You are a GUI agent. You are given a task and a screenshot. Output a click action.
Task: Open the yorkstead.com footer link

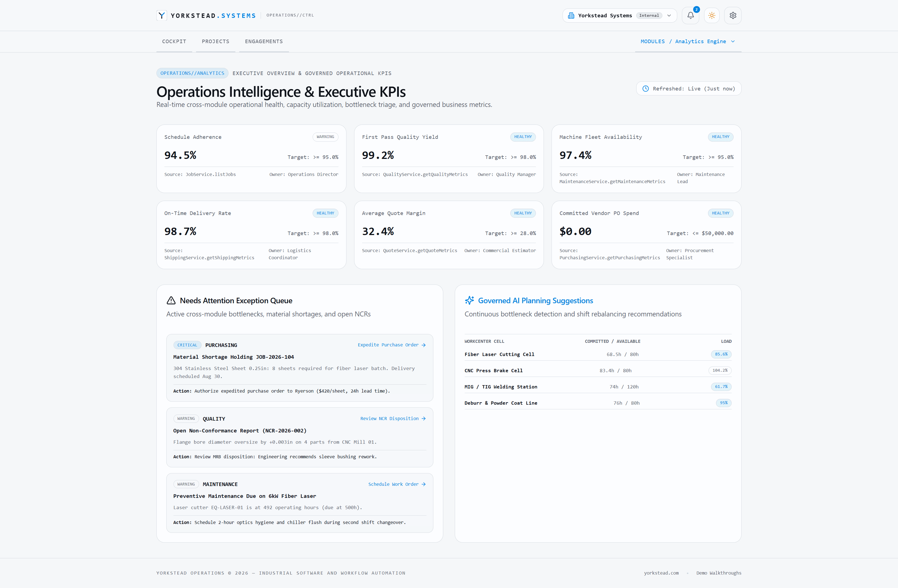pyautogui.click(x=661, y=573)
